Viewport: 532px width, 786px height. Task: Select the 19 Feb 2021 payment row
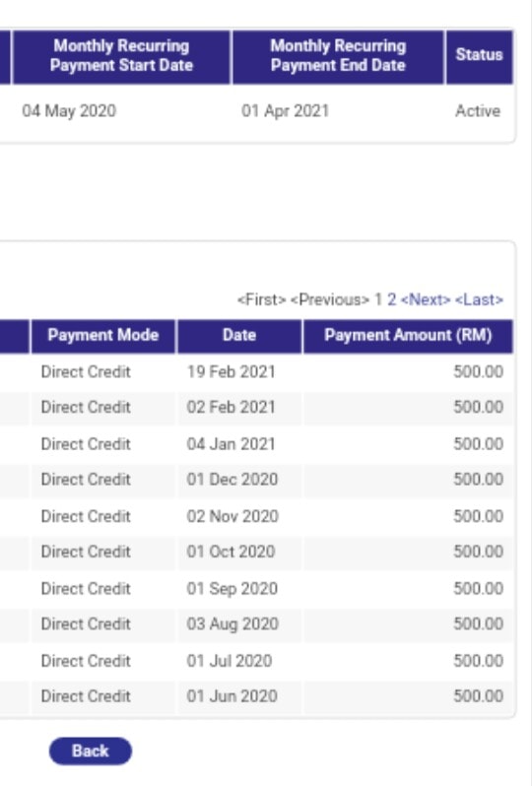(x=256, y=371)
